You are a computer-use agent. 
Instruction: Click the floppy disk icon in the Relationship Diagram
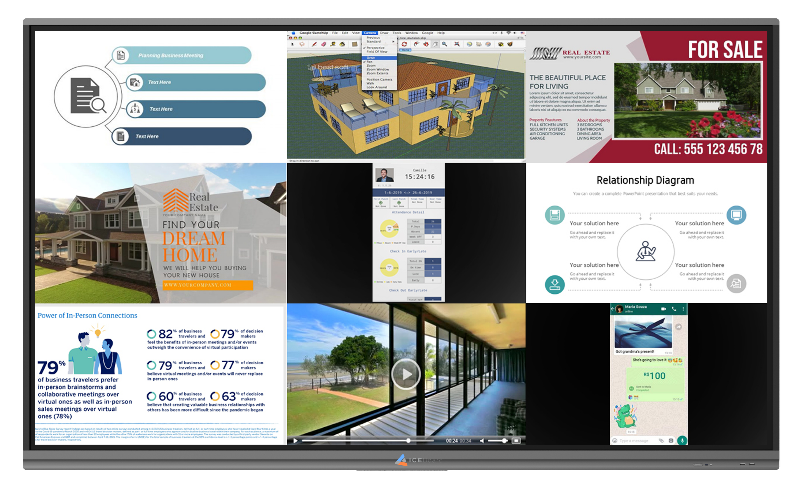click(x=553, y=215)
